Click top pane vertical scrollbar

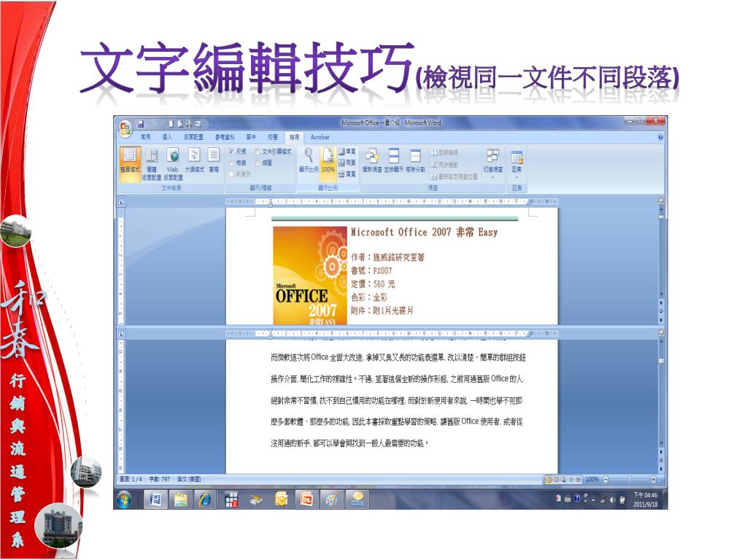click(661, 254)
